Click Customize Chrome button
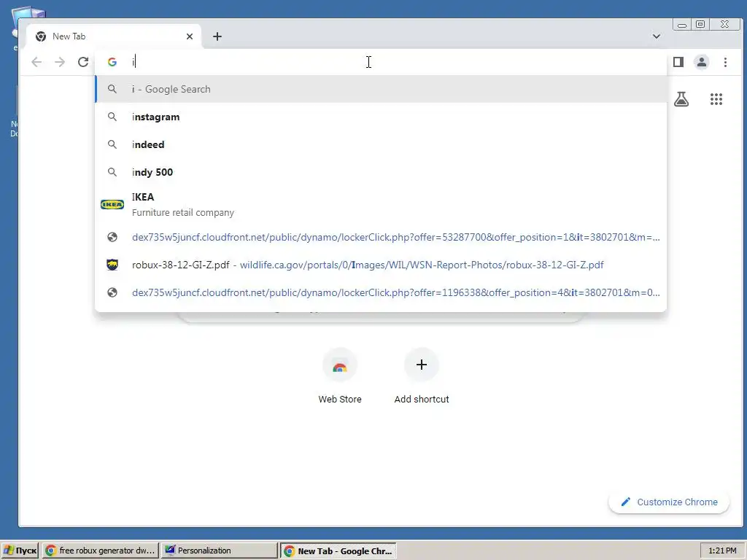 point(669,502)
